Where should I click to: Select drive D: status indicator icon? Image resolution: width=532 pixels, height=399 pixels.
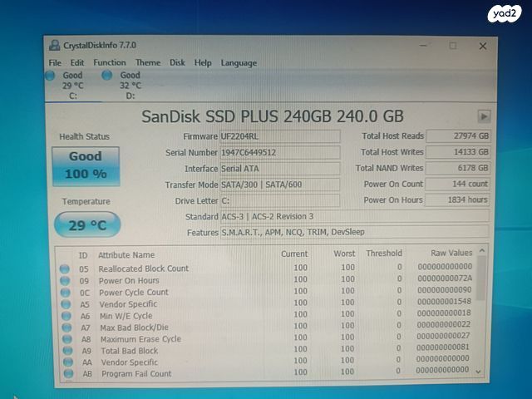click(107, 75)
